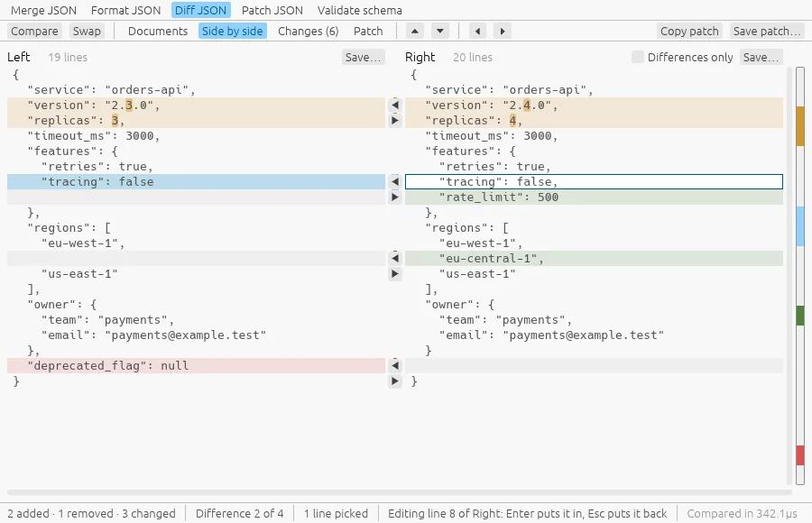
Task: Click right arrow beside the "us-east-1" row
Action: tap(395, 274)
